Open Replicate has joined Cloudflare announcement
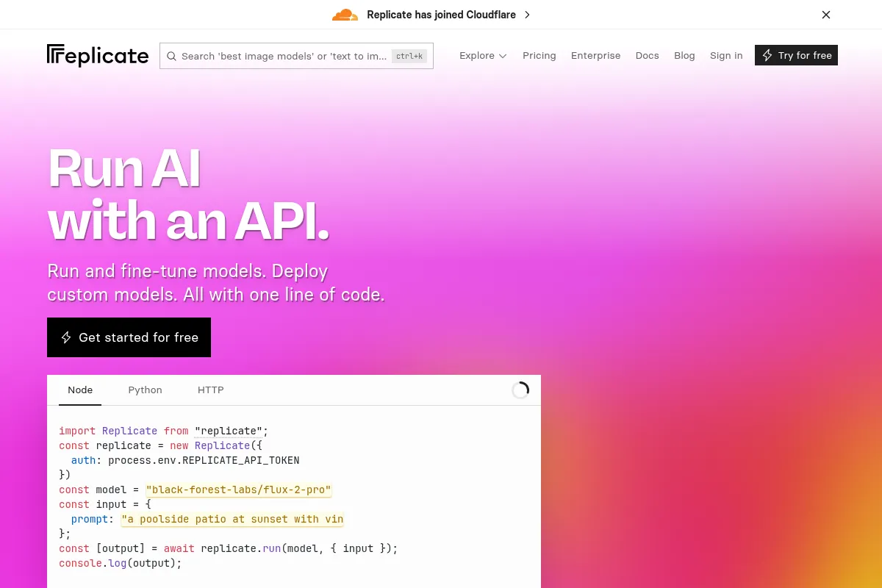882x588 pixels. tap(441, 15)
